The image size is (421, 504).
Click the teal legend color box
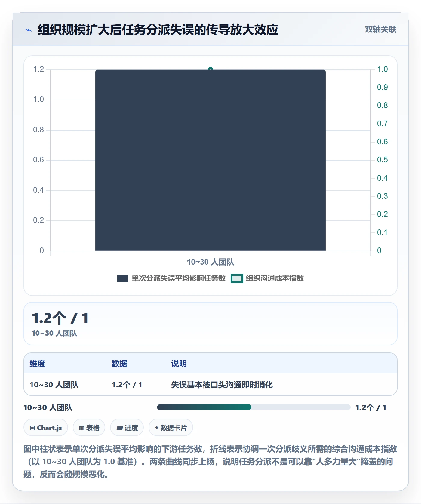coord(237,278)
